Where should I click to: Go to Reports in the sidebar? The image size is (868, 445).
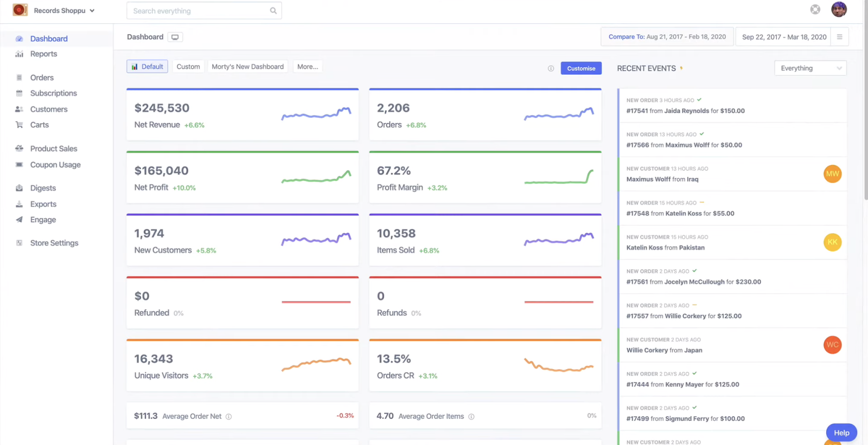pyautogui.click(x=43, y=54)
